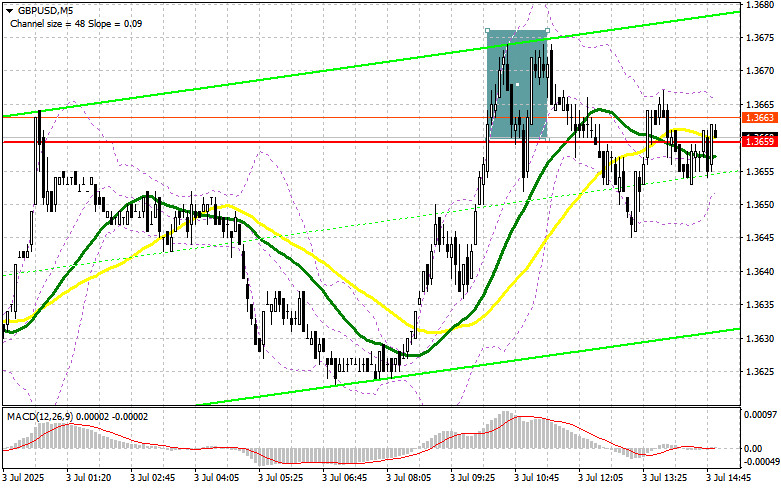This screenshot has width=781, height=489.
Task: Click the MACD(12,26,9) indicator label
Action: tap(77, 416)
